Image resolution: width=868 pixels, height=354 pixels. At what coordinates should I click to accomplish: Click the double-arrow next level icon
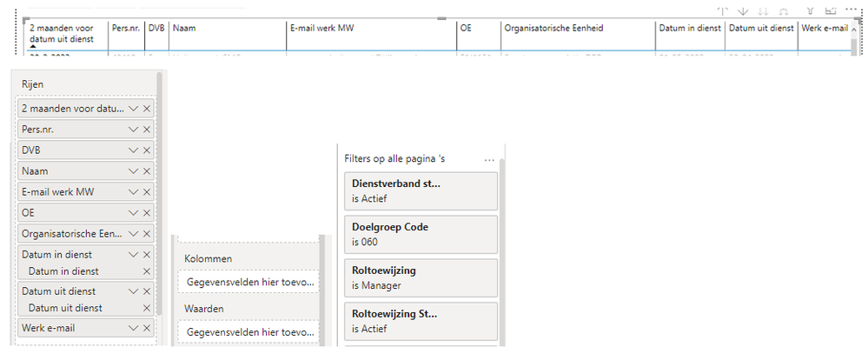coord(764,11)
